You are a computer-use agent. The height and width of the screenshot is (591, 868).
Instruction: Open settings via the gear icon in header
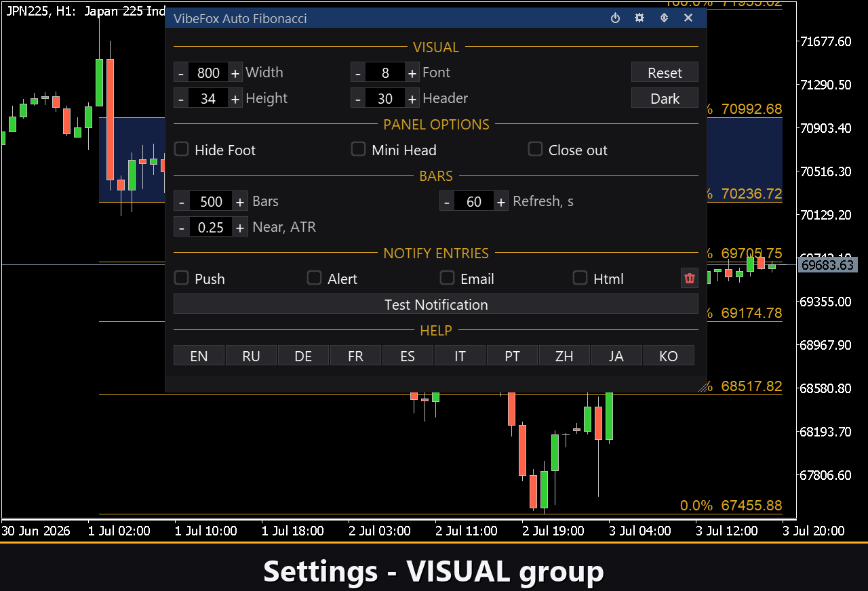(x=639, y=18)
